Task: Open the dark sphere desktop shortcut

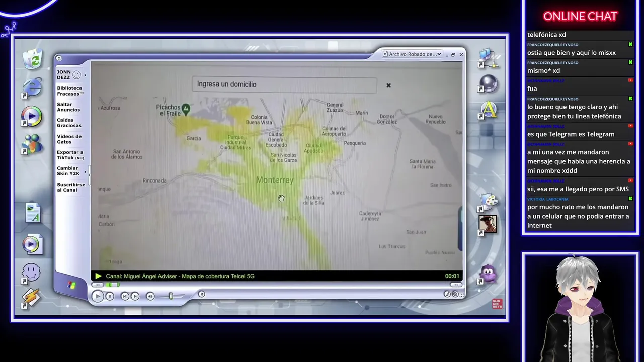Action: pyautogui.click(x=488, y=83)
